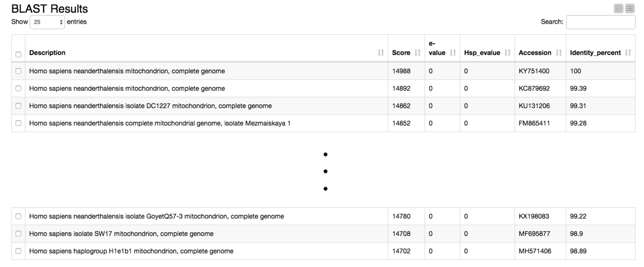Click identity percent value 99.31
The height and width of the screenshot is (267, 644).
pos(578,106)
